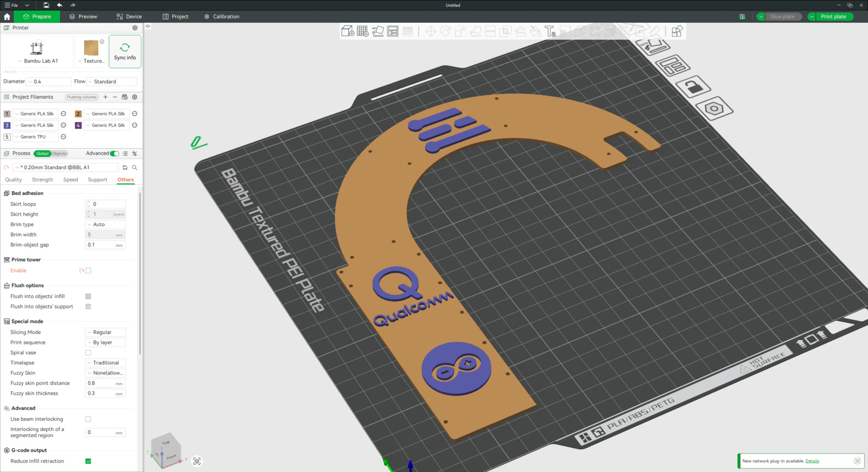This screenshot has width=868, height=472.
Task: Click the AMS filament sync icon
Action: tap(125, 97)
